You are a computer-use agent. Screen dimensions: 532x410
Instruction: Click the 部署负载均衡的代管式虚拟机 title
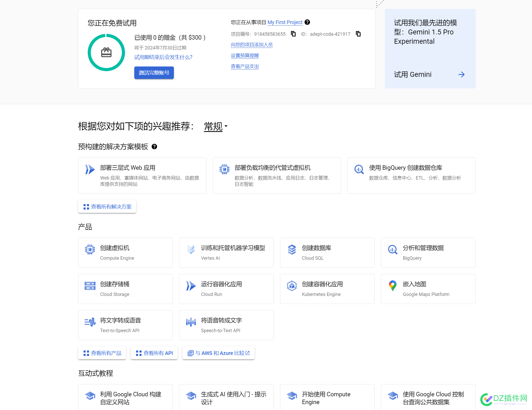272,168
